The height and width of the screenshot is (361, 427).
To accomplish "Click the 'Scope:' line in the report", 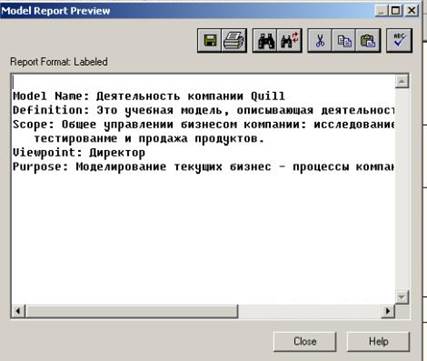I will [203, 124].
